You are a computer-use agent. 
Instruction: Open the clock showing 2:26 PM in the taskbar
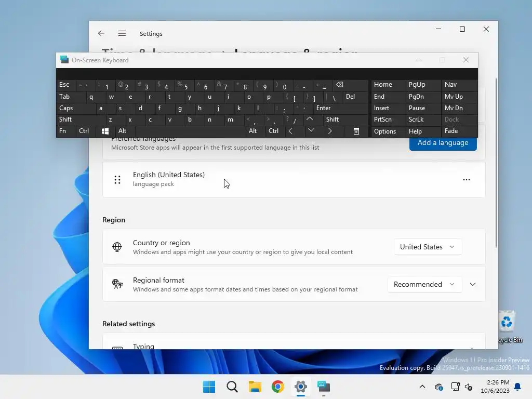point(495,387)
